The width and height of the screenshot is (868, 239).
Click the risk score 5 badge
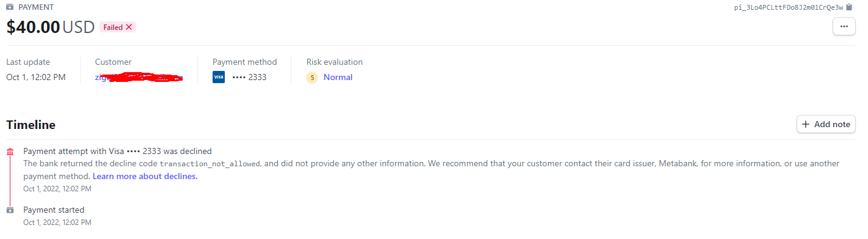(x=312, y=78)
